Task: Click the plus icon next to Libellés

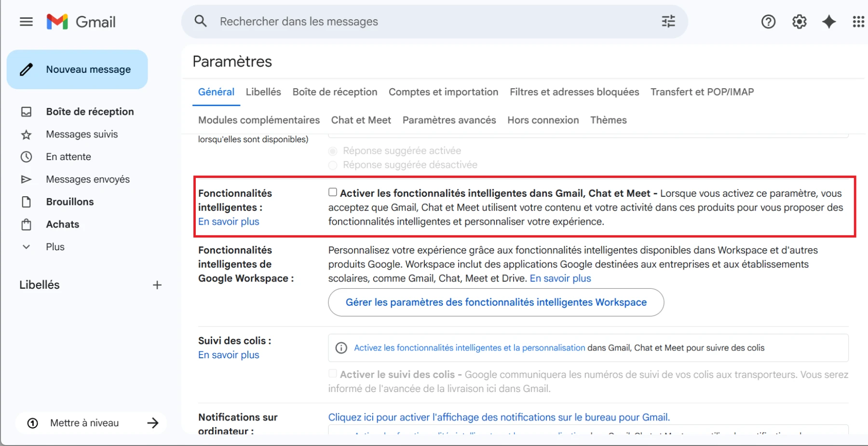Action: pyautogui.click(x=157, y=284)
